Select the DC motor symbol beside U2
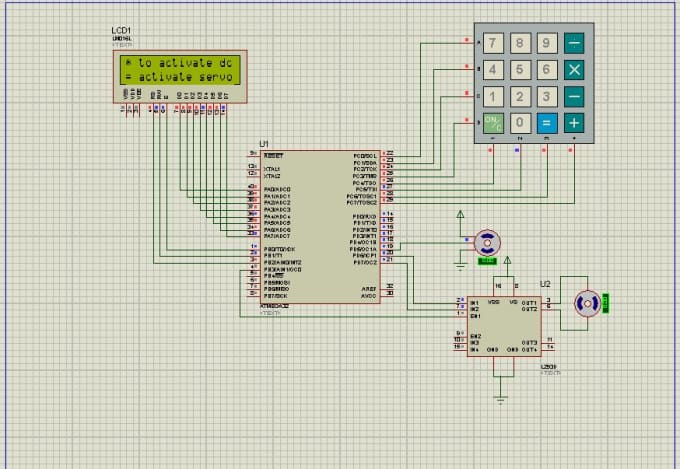Viewport: 680px width, 469px height. [588, 304]
